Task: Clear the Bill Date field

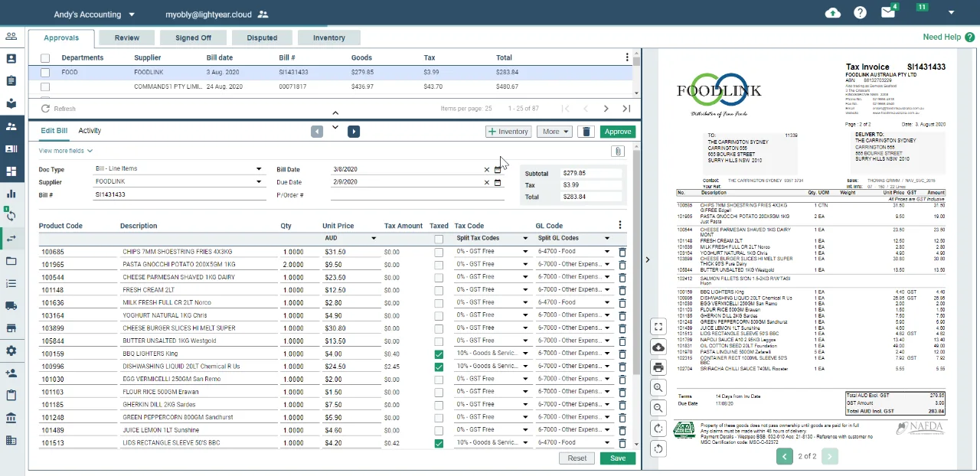Action: point(486,170)
